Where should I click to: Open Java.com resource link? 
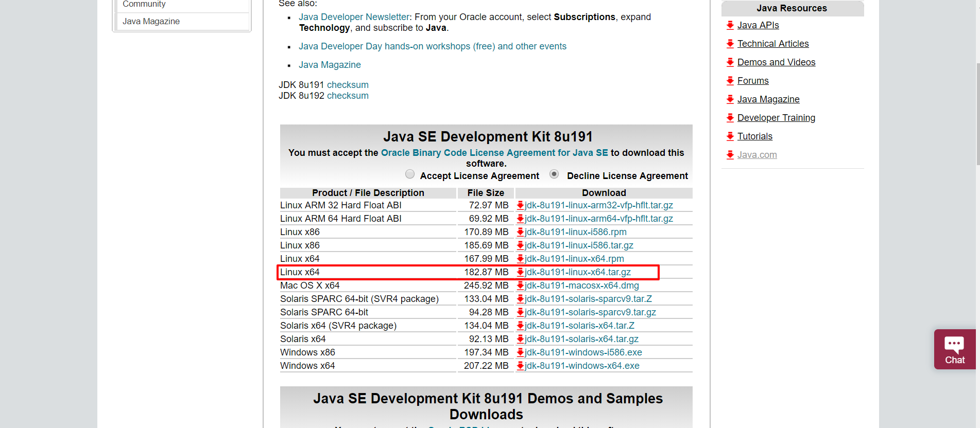757,155
